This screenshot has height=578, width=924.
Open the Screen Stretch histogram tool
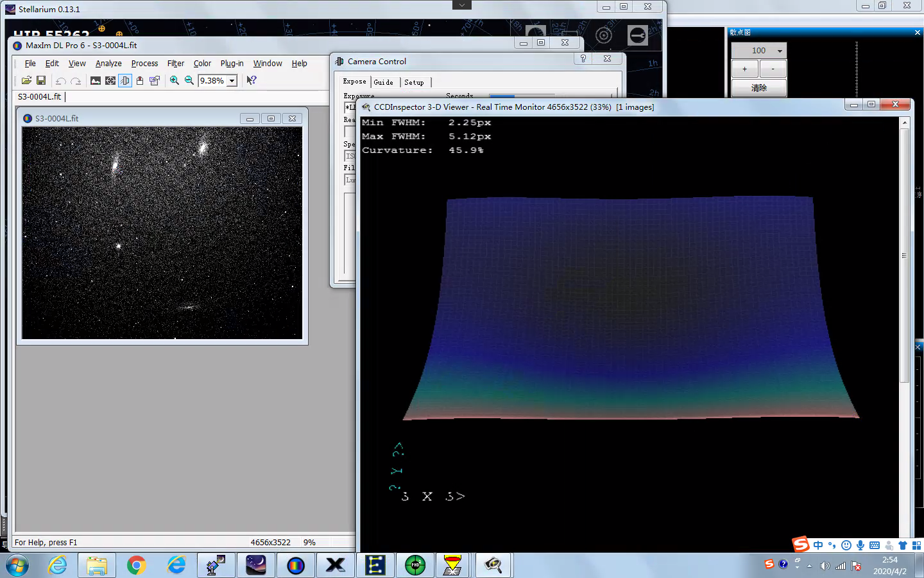point(96,80)
